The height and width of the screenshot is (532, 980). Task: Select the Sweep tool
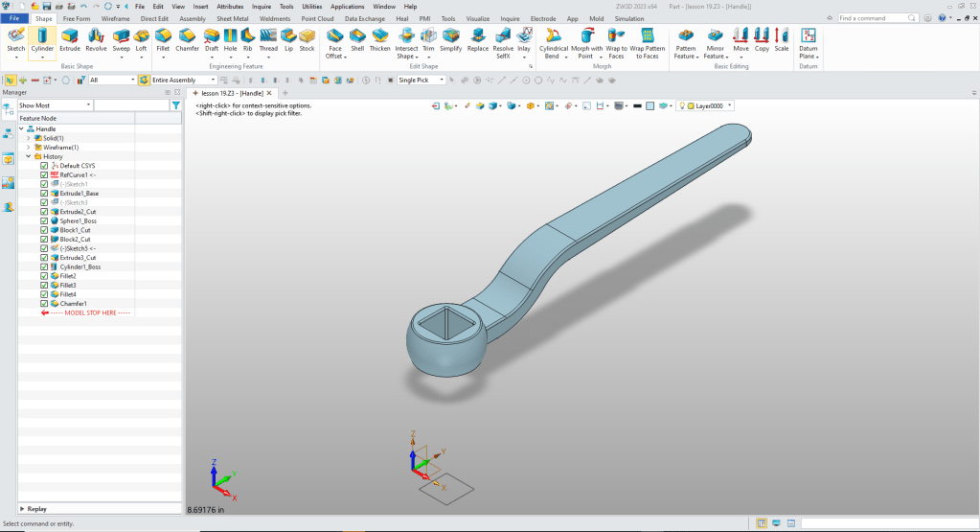(121, 38)
